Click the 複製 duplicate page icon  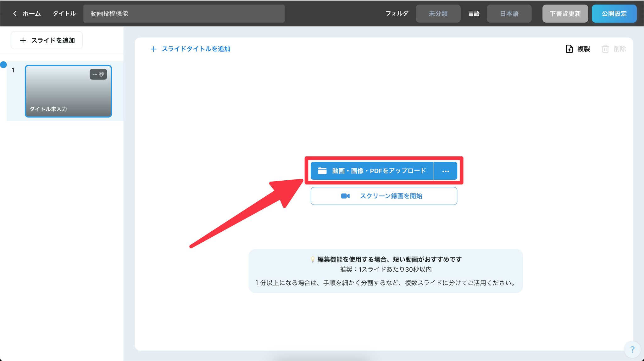569,49
